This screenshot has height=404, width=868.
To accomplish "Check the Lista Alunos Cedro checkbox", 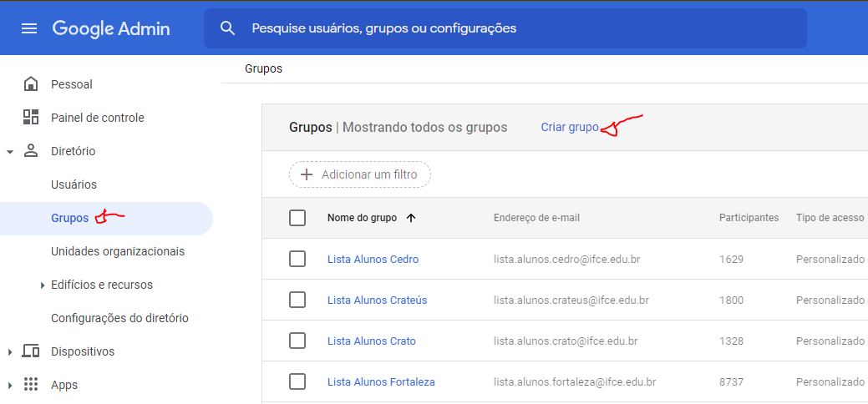I will (x=297, y=259).
